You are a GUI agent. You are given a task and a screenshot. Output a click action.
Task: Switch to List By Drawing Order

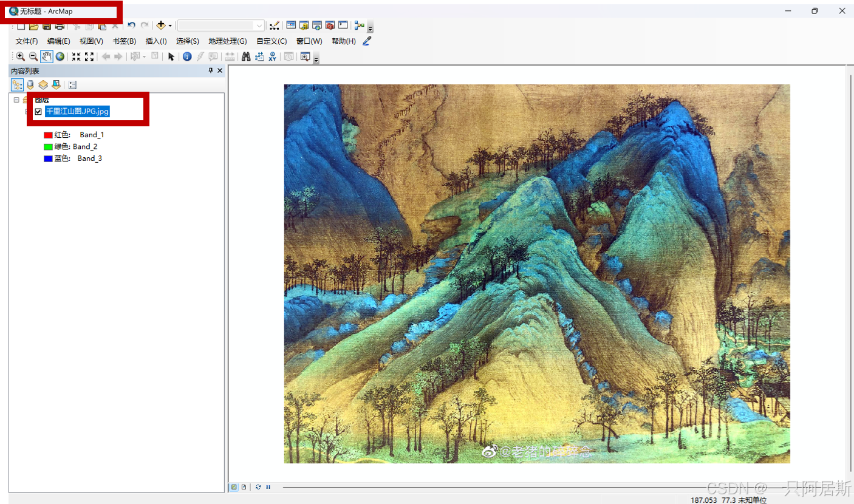17,85
